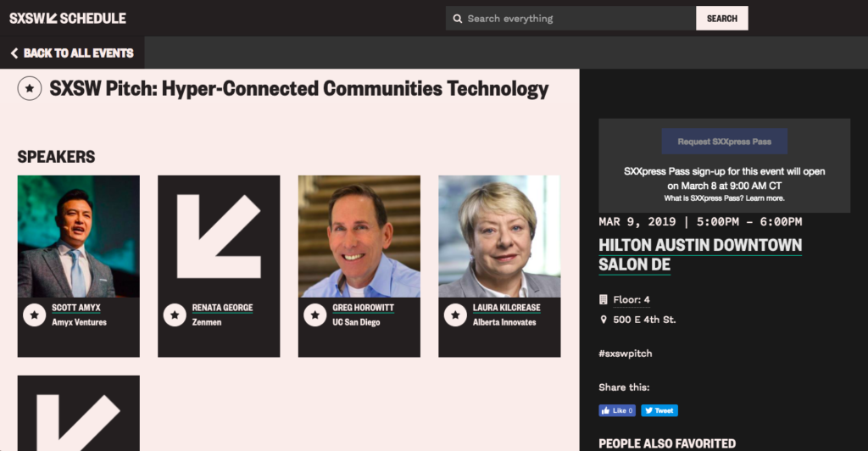This screenshot has width=868, height=451.
Task: Click the map pin location icon
Action: pyautogui.click(x=604, y=320)
